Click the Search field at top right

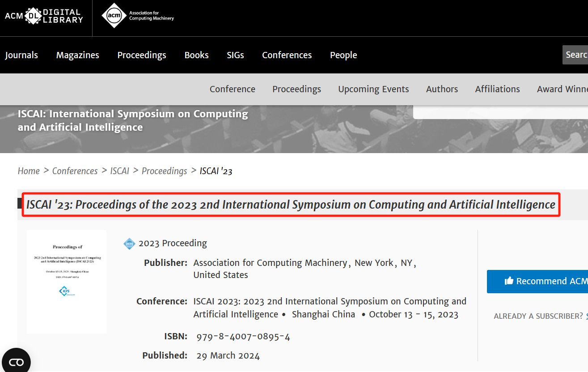point(576,55)
